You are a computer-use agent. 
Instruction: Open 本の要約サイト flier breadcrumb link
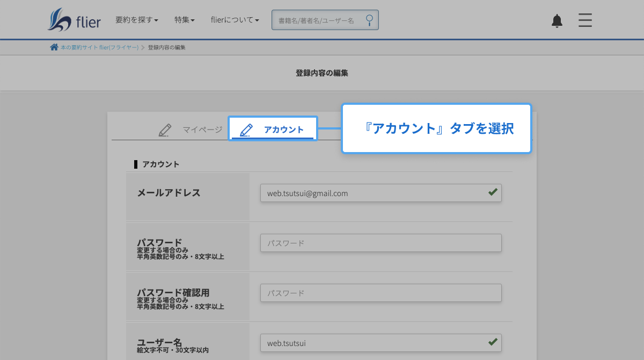[99, 47]
